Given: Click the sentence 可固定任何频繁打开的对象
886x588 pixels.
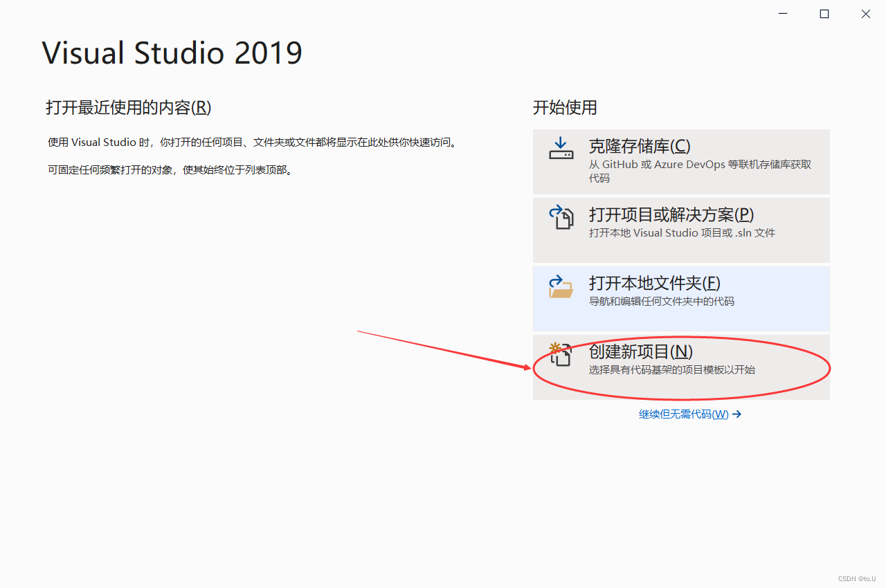Looking at the screenshot, I should tap(170, 169).
